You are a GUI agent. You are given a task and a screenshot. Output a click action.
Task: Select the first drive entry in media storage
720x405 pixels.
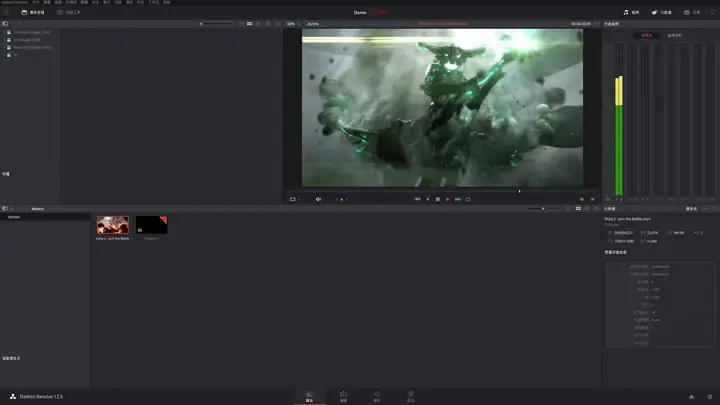[31, 32]
